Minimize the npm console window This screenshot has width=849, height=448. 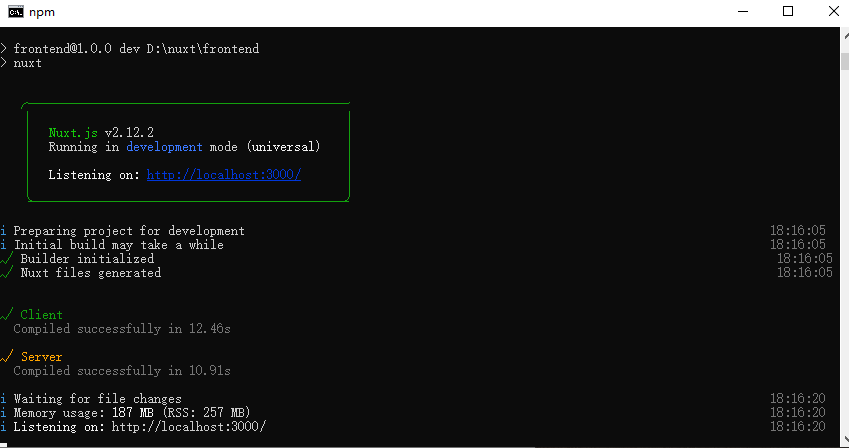click(743, 11)
